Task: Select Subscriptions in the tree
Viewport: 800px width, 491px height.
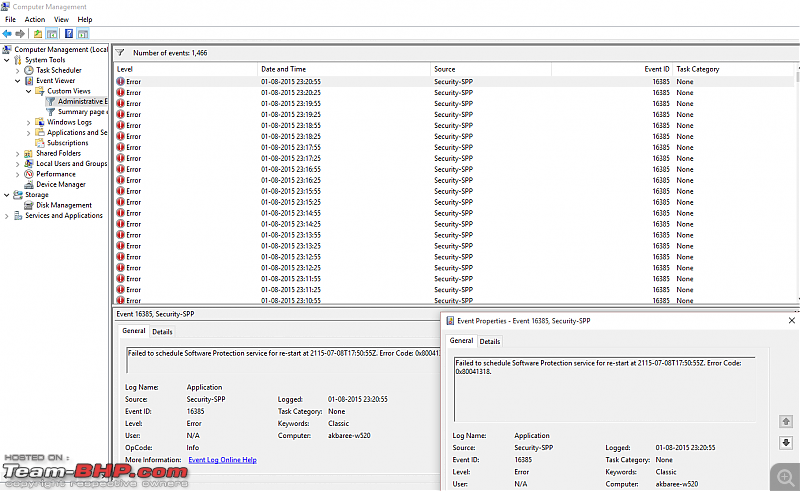Action: pyautogui.click(x=68, y=143)
